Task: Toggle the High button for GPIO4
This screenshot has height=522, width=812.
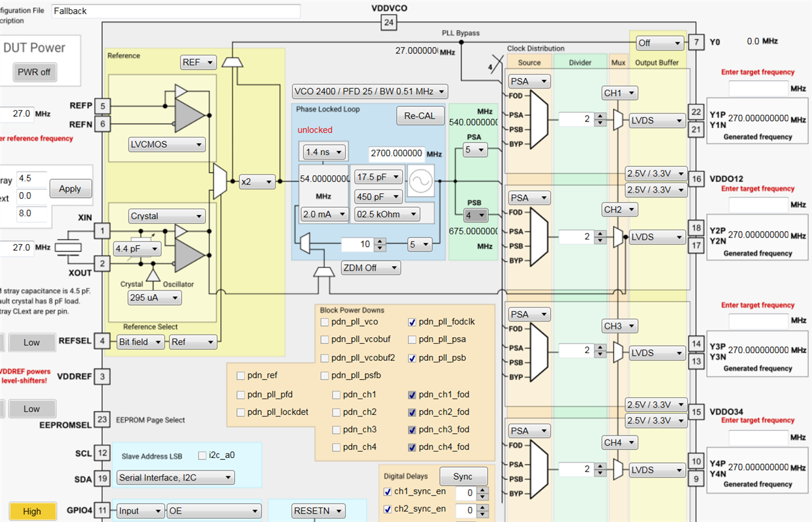Action: [x=31, y=511]
